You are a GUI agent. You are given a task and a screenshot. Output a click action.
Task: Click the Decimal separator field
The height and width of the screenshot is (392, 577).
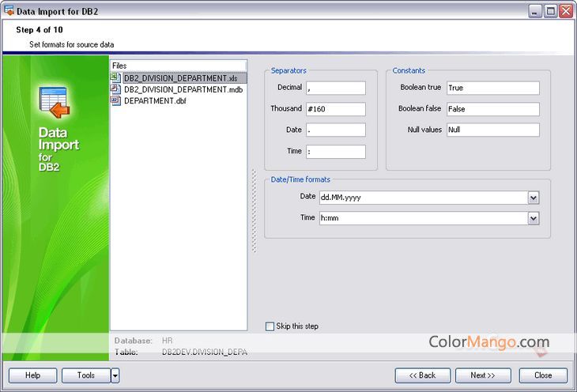tap(336, 88)
